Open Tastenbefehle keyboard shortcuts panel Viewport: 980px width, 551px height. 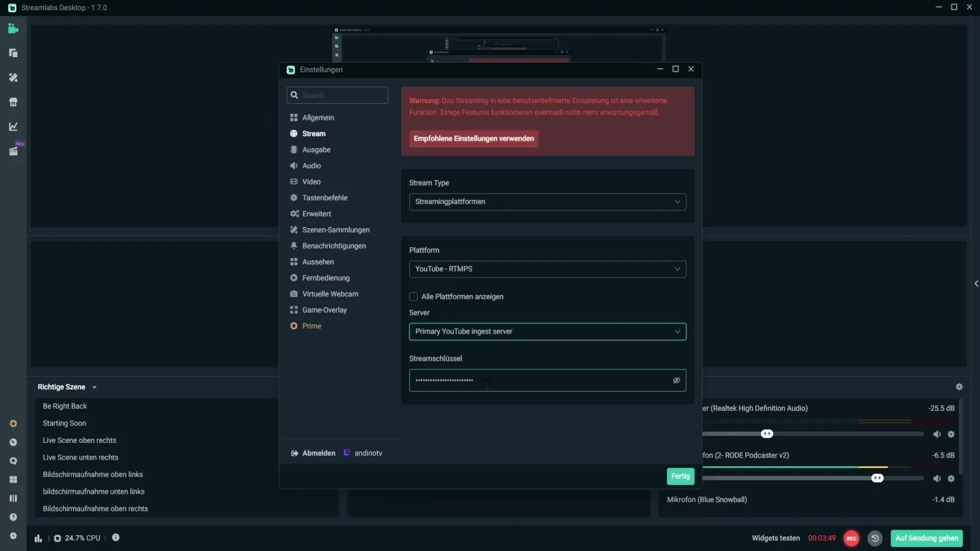[x=325, y=197]
